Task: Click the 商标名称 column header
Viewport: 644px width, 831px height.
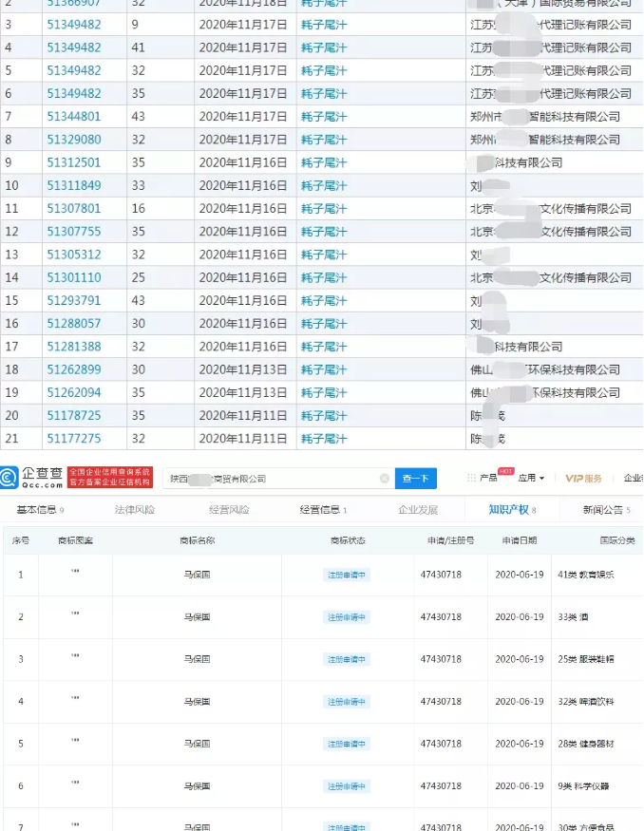Action: (x=198, y=540)
